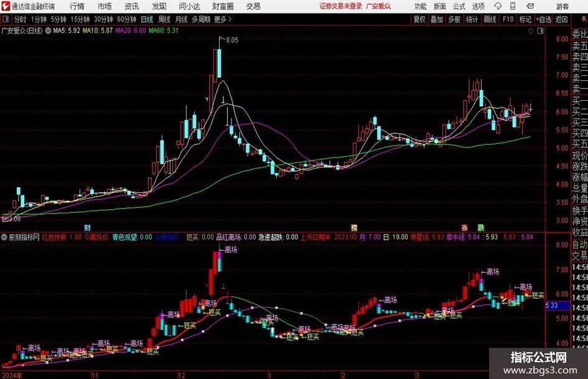Toggle the side panel icon at chart top-right
The image size is (588, 379).
point(540,31)
